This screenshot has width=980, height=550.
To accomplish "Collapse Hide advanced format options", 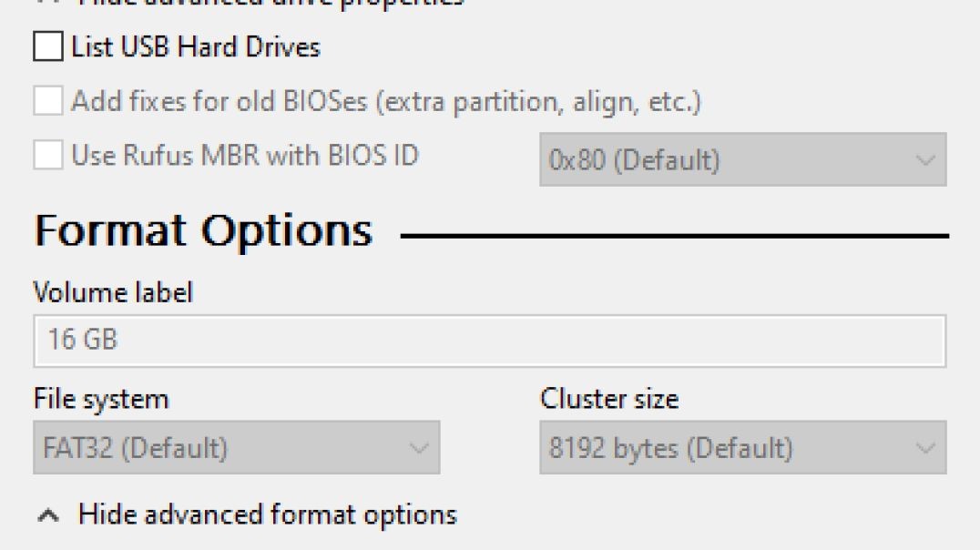I will click(268, 515).
